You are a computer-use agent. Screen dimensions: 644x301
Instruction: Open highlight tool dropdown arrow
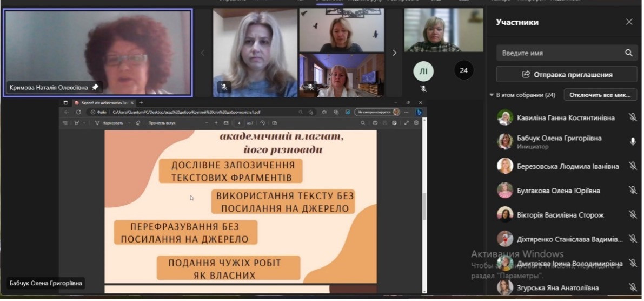[84, 122]
